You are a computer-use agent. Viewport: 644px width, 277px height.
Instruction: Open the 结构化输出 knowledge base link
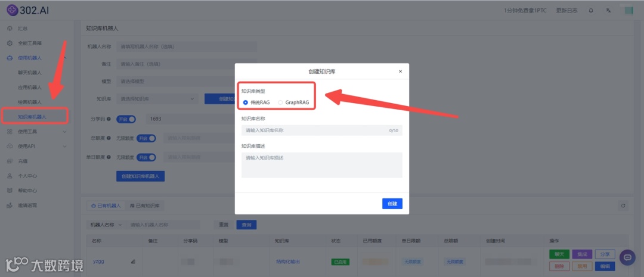point(288,262)
